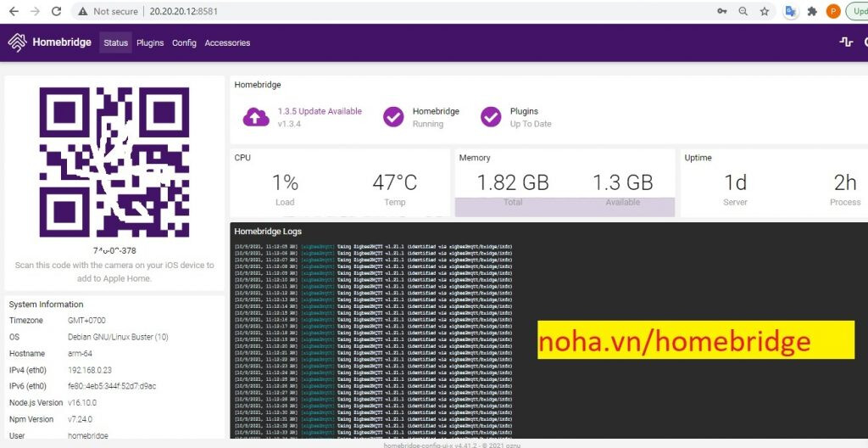The width and height of the screenshot is (868, 448).
Task: Click the Homebridge logo icon
Action: tap(17, 42)
